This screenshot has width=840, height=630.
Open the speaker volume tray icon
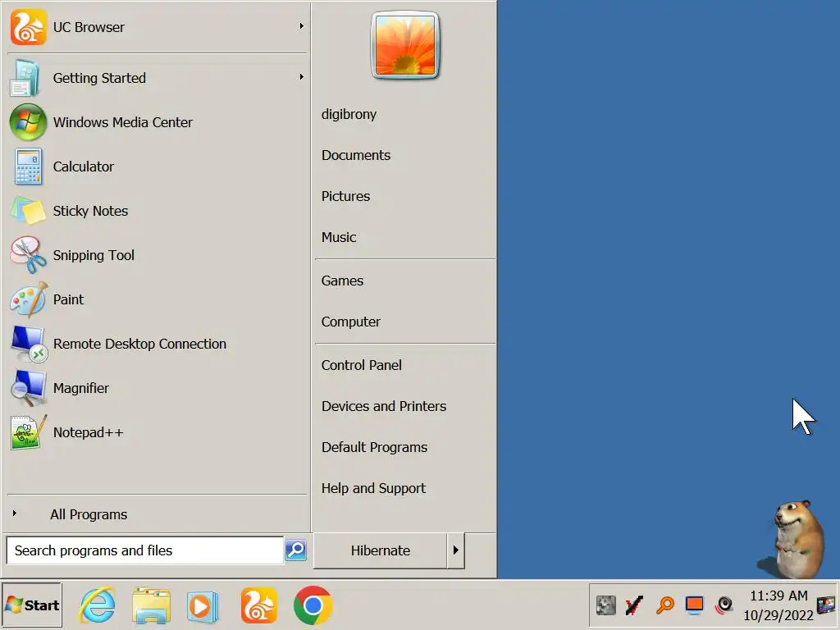tap(724, 605)
